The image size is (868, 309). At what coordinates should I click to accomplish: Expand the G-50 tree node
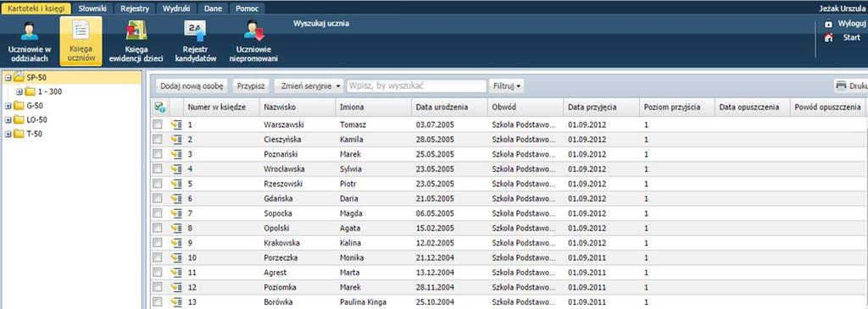point(8,106)
